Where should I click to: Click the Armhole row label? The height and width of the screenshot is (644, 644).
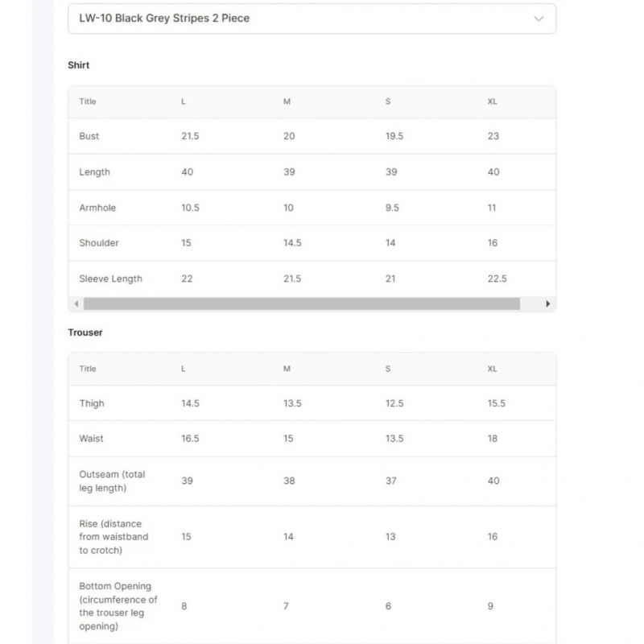(x=97, y=208)
